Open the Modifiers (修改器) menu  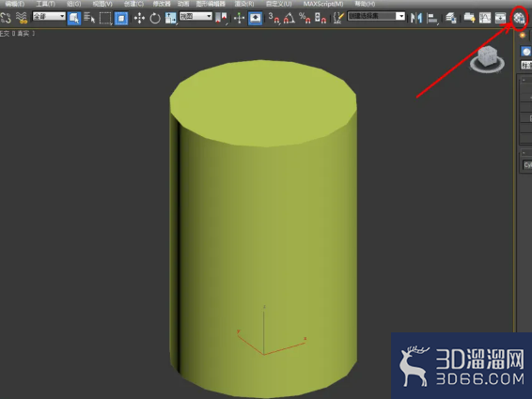[162, 4]
